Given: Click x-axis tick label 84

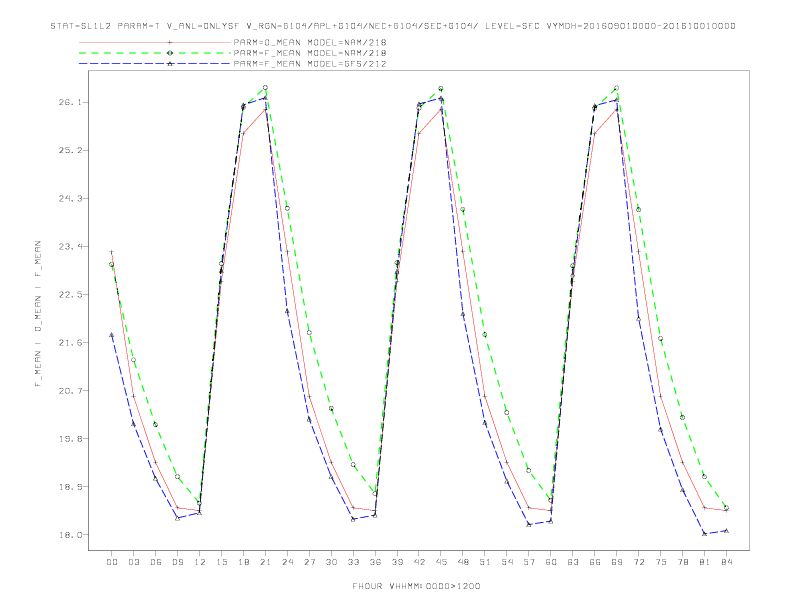Looking at the screenshot, I should pyautogui.click(x=726, y=562).
